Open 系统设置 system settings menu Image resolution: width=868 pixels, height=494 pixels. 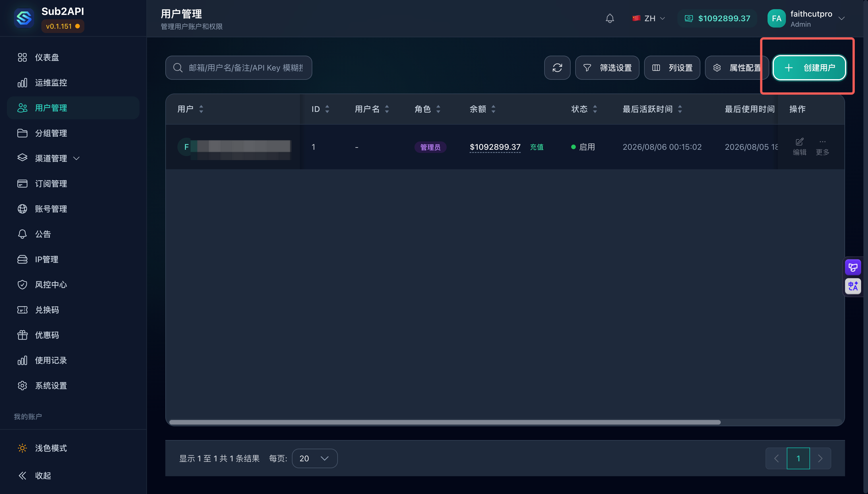pyautogui.click(x=73, y=386)
